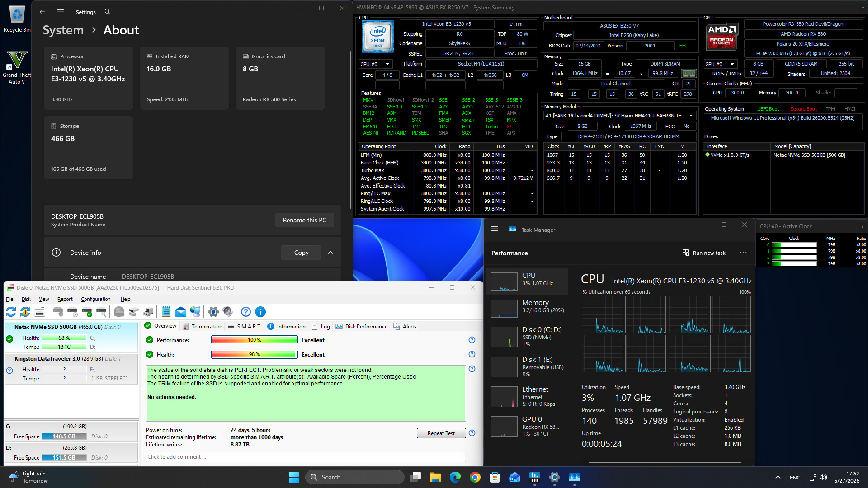
Task: Collapse the Device info section chevron
Action: click(330, 253)
